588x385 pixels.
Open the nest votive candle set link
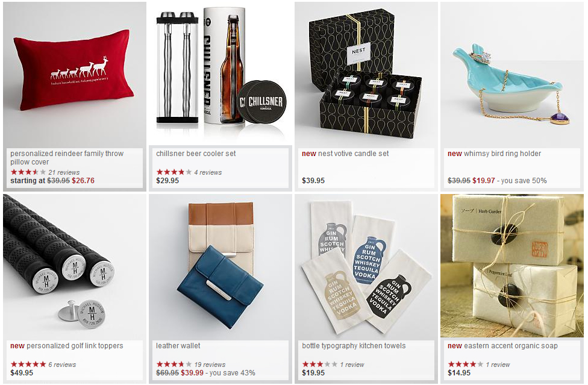(353, 154)
